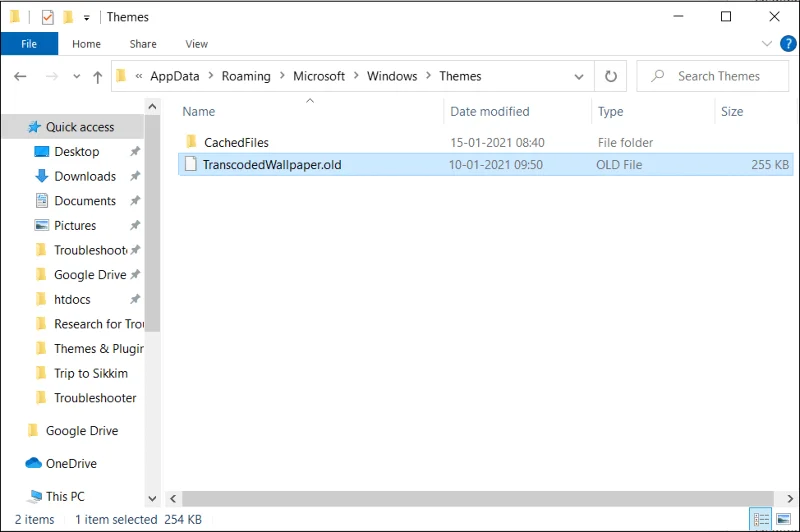Select OneDrive in navigation pane
This screenshot has height=532, width=800.
(71, 463)
